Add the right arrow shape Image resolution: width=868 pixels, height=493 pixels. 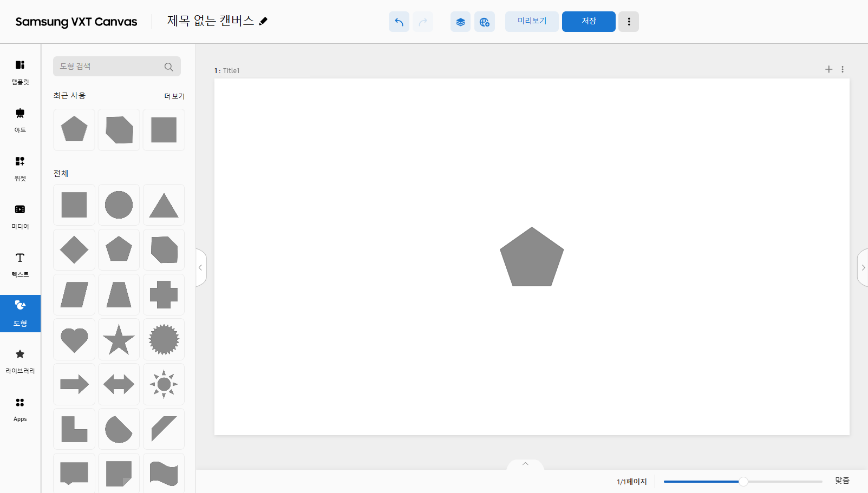(74, 384)
